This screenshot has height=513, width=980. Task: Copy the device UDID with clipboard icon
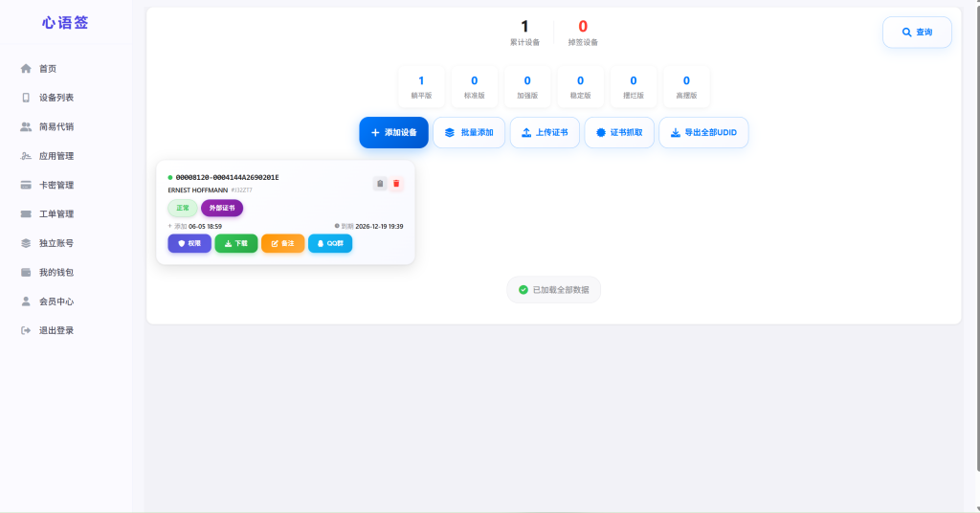pos(380,184)
